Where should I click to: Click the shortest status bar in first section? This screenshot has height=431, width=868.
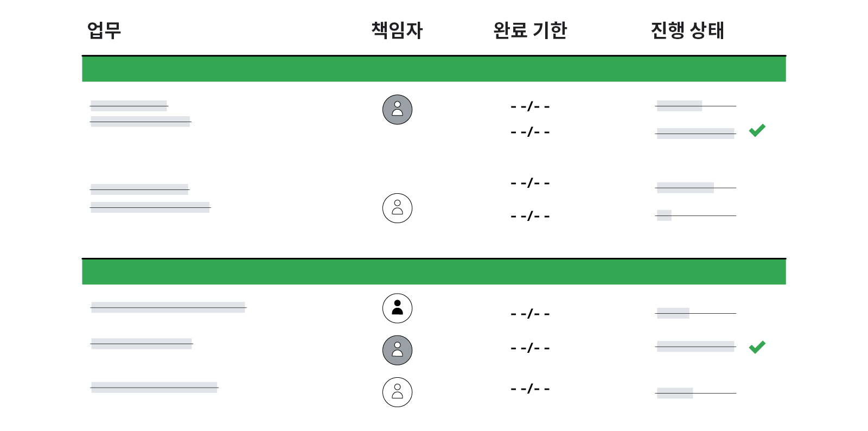coord(695,215)
